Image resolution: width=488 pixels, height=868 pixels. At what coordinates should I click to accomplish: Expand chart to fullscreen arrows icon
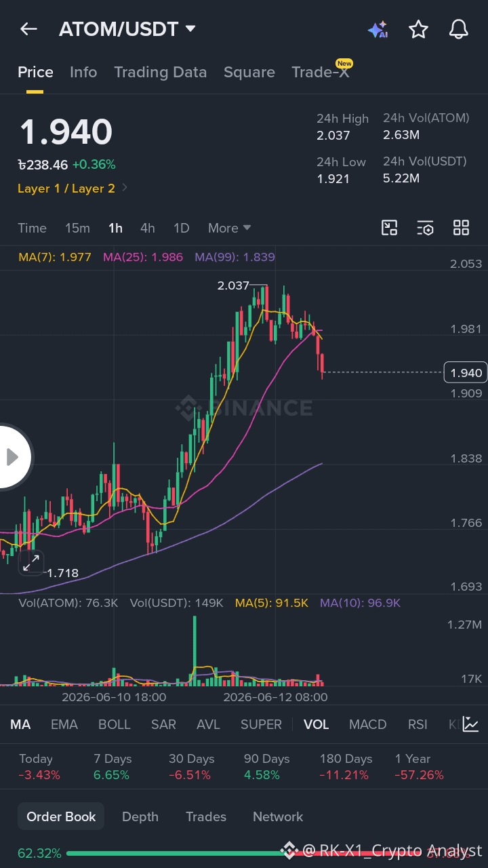pos(31,562)
